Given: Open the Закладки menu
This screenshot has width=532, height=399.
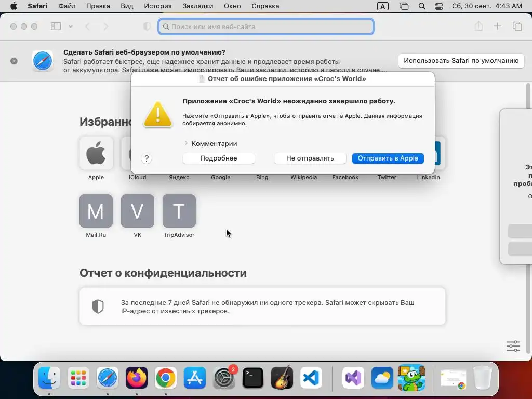Looking at the screenshot, I should 198,6.
